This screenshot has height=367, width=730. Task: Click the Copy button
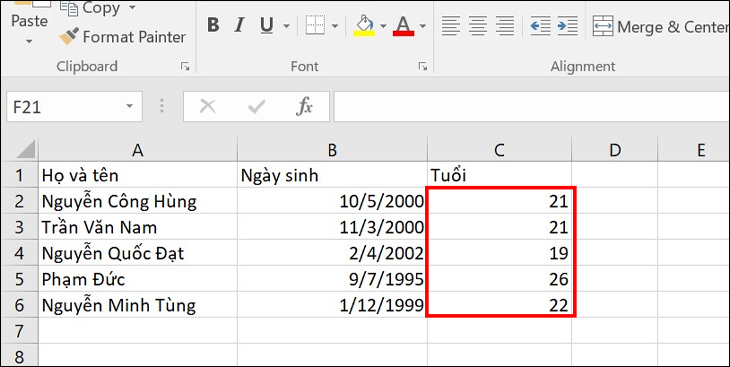pos(92,8)
